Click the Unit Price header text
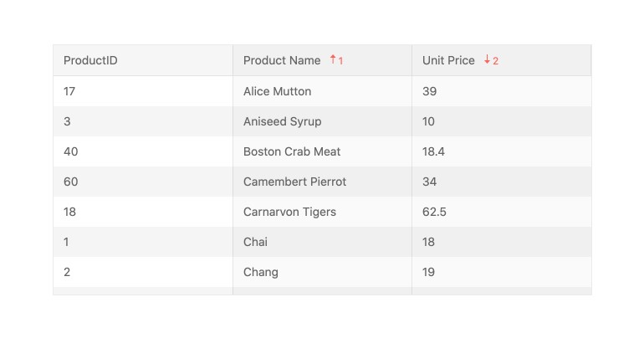644x338 pixels. tap(448, 60)
